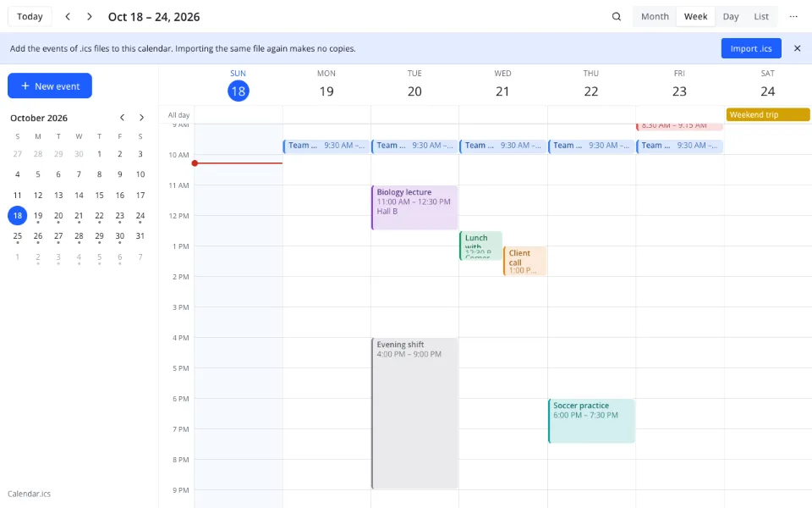Select October 13 in mini calendar

pos(58,195)
